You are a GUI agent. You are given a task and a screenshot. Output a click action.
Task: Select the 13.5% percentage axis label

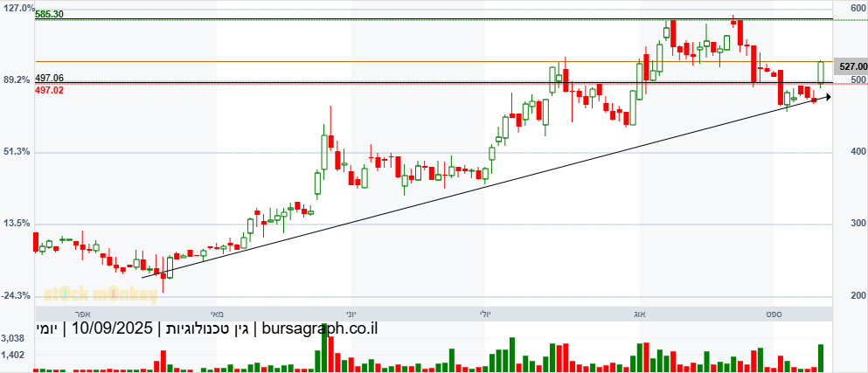(17, 224)
